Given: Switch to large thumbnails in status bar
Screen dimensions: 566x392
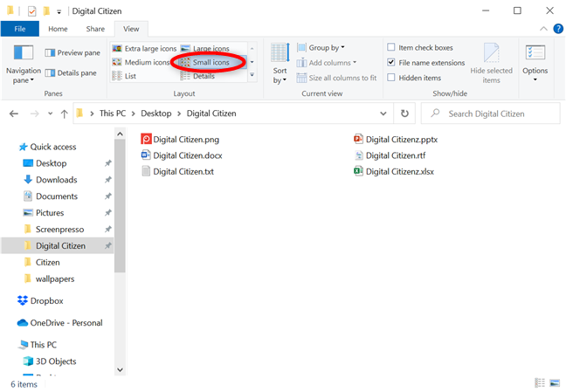Looking at the screenshot, I should (555, 382).
